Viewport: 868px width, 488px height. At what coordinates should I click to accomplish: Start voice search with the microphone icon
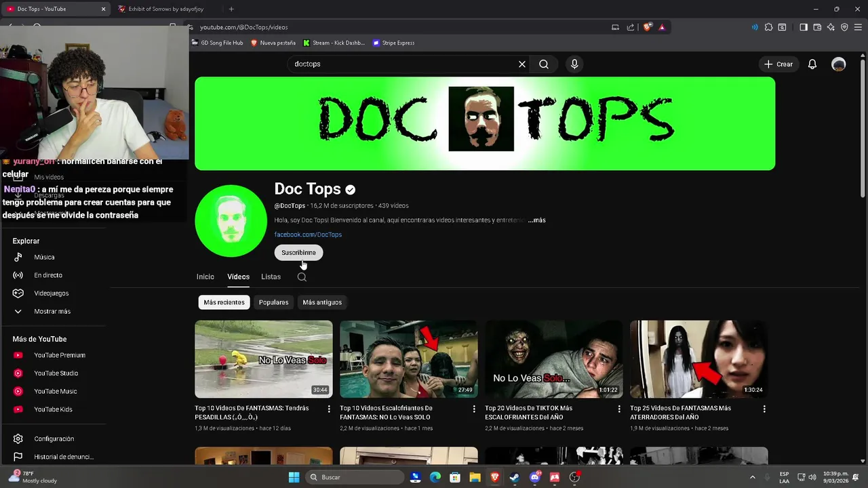tap(574, 64)
